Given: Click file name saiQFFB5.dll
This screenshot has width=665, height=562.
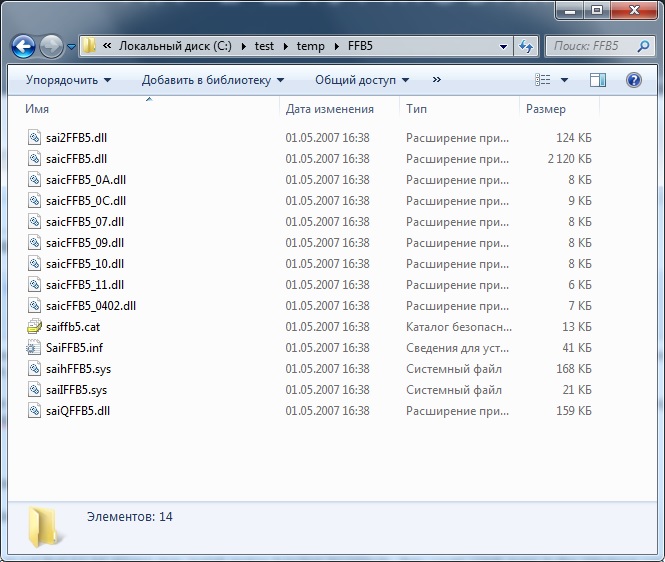Looking at the screenshot, I should click(x=78, y=411).
